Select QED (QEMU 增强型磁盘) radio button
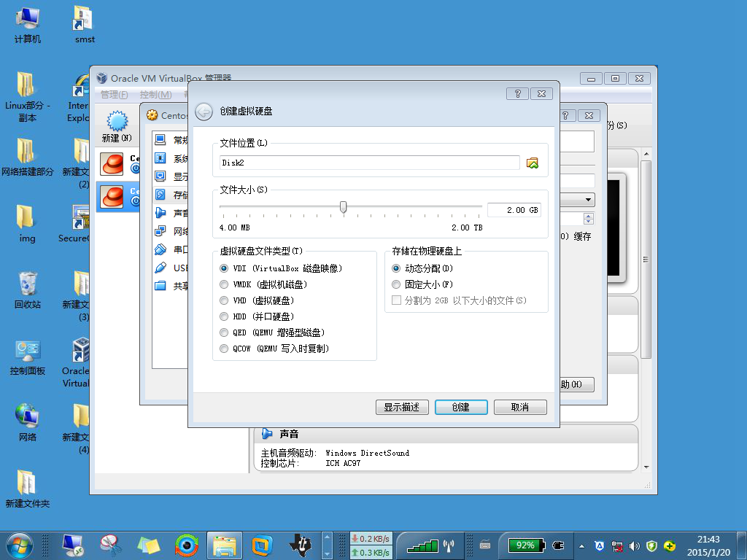The image size is (747, 560). click(x=224, y=332)
